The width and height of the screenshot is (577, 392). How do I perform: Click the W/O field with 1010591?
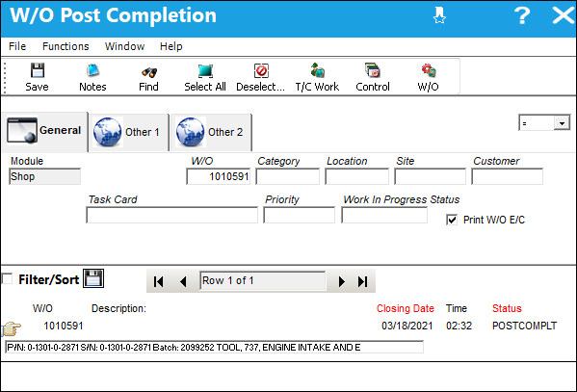219,176
